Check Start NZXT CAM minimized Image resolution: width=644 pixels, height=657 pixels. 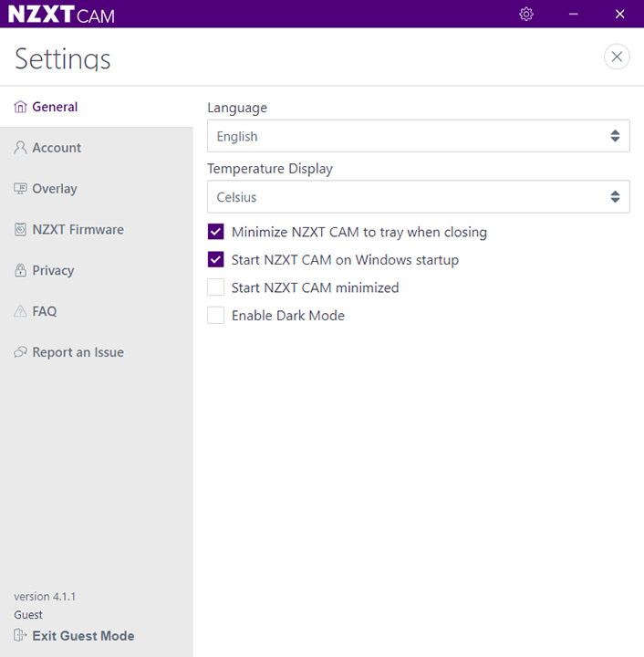(215, 287)
